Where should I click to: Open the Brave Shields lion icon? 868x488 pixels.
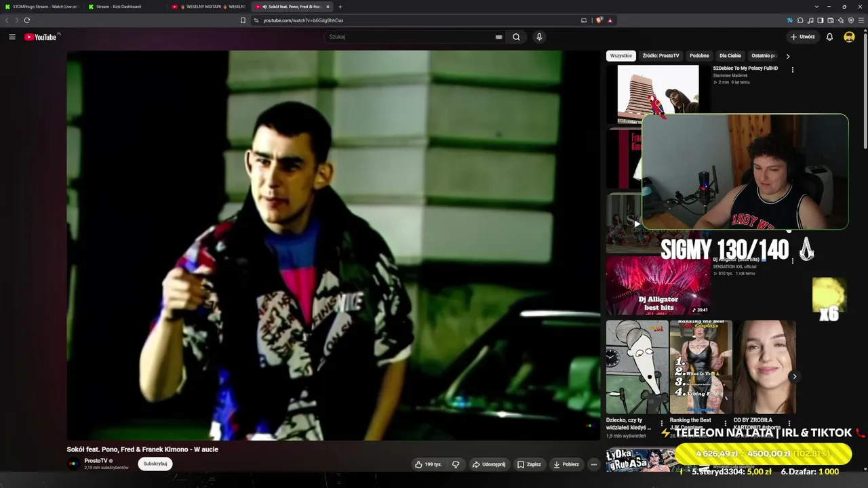599,20
